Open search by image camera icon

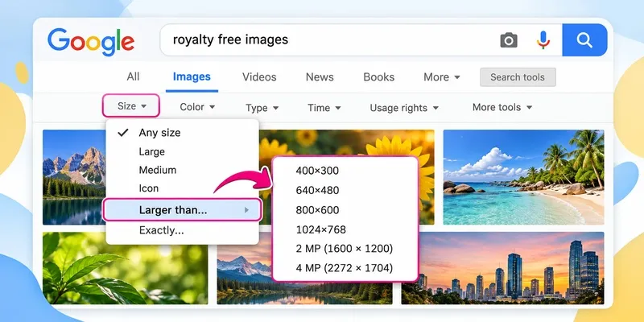pyautogui.click(x=509, y=40)
